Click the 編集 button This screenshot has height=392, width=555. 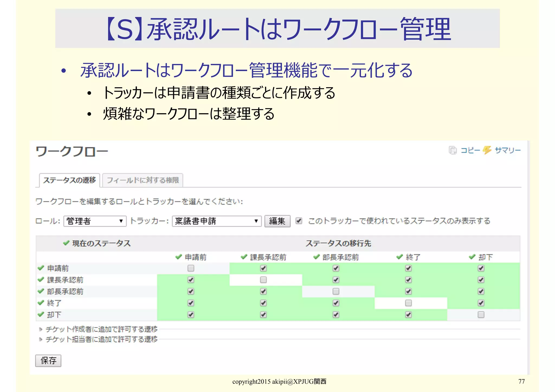tap(277, 221)
